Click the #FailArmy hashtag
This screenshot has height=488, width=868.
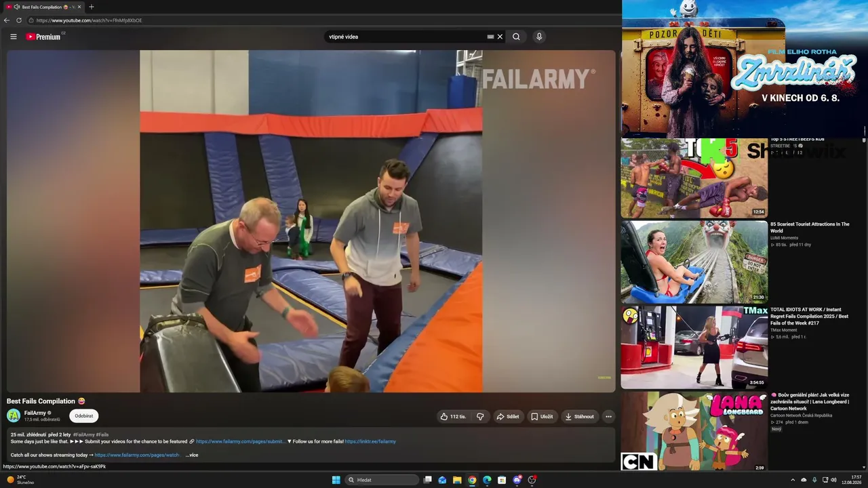click(x=83, y=434)
